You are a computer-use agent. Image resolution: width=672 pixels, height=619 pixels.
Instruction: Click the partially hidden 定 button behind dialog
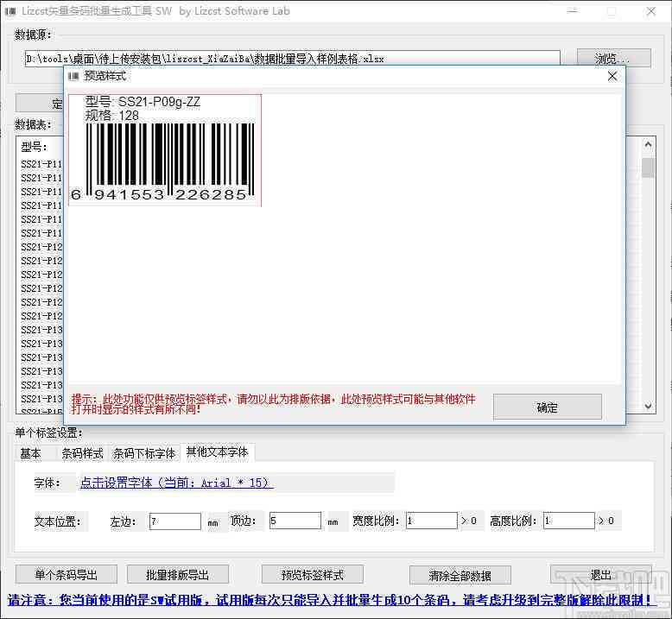click(x=40, y=104)
